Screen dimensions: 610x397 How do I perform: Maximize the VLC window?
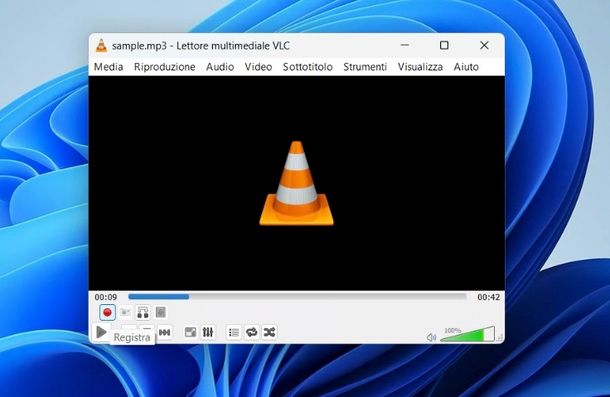click(444, 45)
